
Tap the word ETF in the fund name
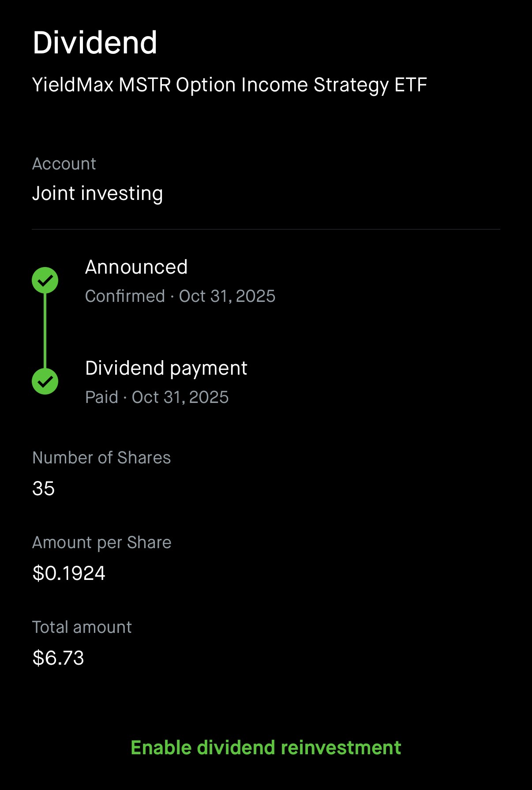click(x=411, y=85)
